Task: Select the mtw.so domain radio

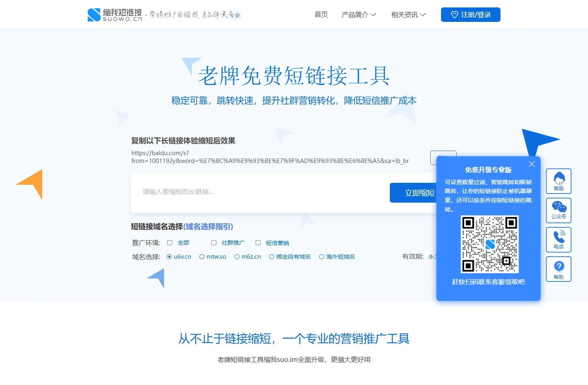Action: [x=202, y=257]
